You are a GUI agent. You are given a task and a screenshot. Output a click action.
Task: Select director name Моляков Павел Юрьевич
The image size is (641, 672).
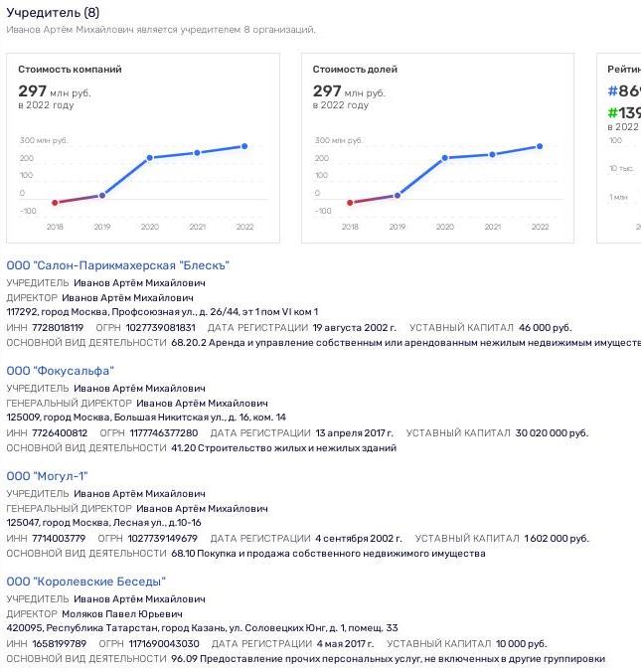[122, 614]
